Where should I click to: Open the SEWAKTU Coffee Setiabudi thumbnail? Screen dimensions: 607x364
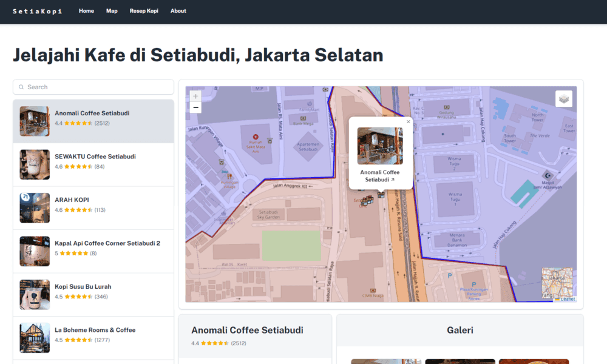35,164
